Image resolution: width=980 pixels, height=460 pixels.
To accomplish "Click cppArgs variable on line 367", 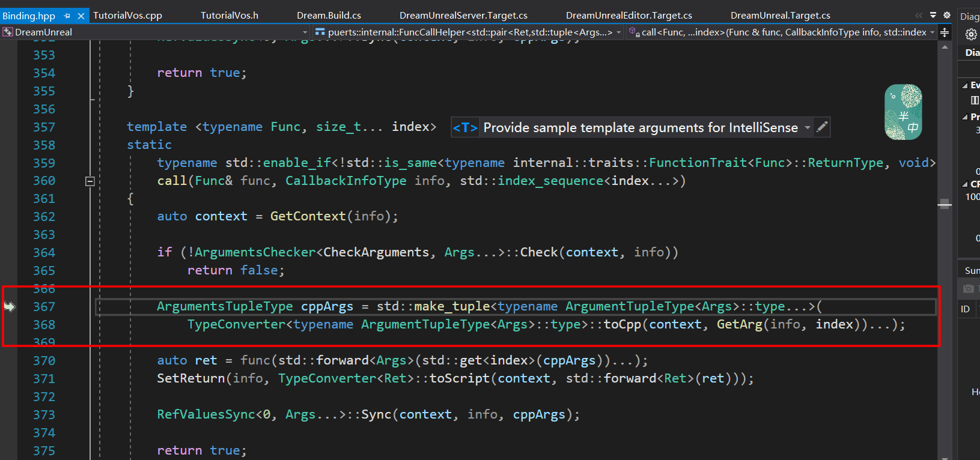I will tap(327, 307).
